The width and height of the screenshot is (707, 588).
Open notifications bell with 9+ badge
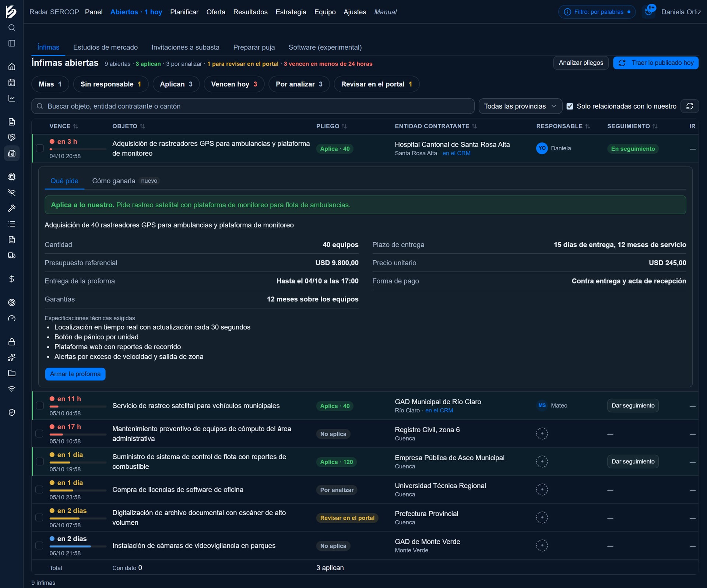pos(649,11)
